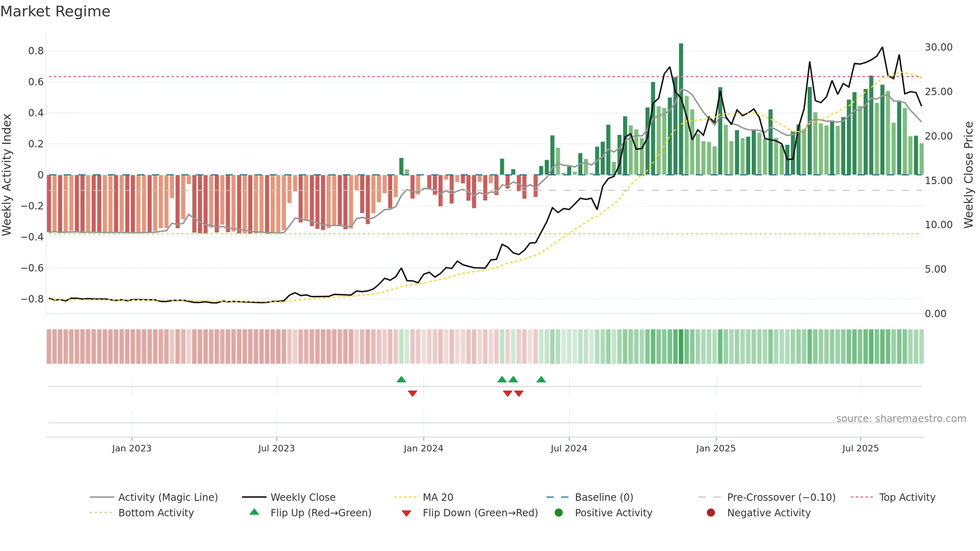Click the last Flip Up marker before Jul 2024
980x551 pixels.
(x=541, y=379)
